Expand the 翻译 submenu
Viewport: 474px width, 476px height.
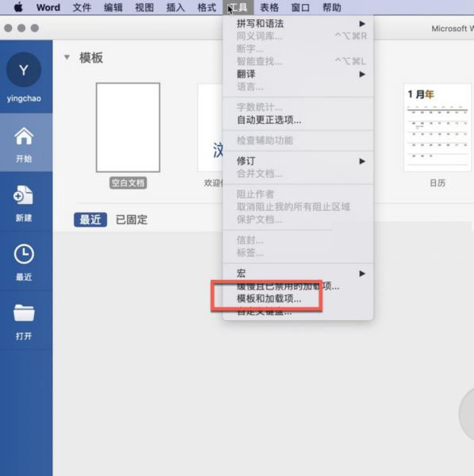point(298,74)
